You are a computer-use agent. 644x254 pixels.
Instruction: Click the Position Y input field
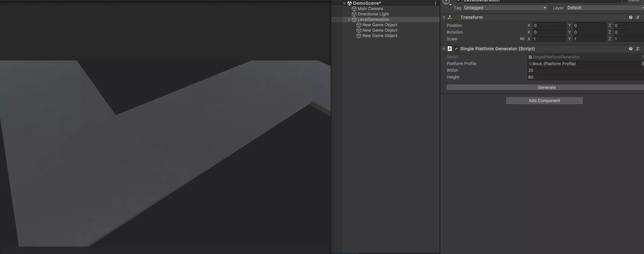pos(590,25)
